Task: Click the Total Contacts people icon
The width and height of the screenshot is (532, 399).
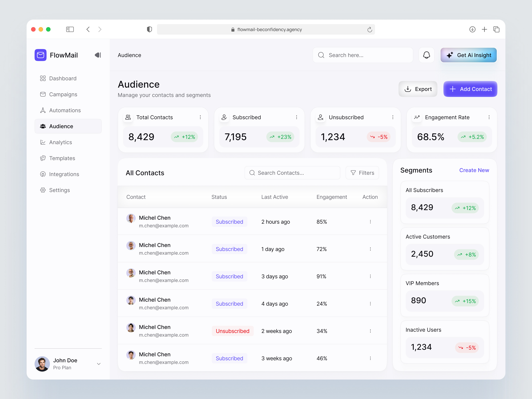Action: 128,117
